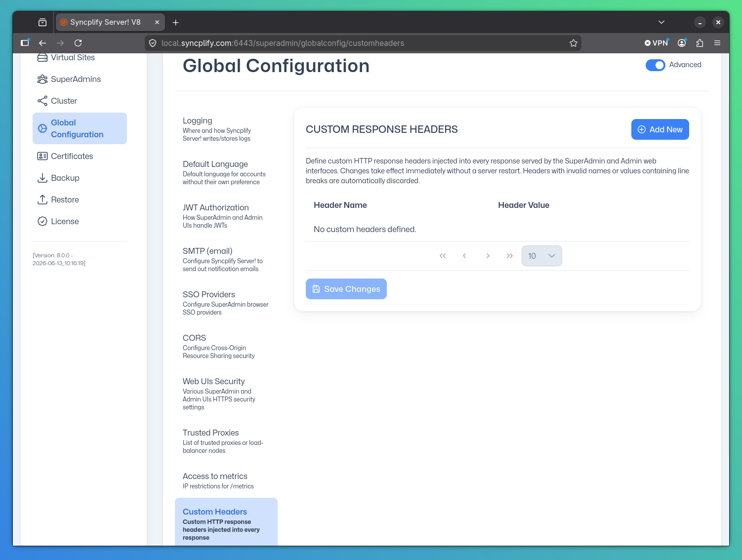
Task: Click the Header Name column heading
Action: pos(340,205)
